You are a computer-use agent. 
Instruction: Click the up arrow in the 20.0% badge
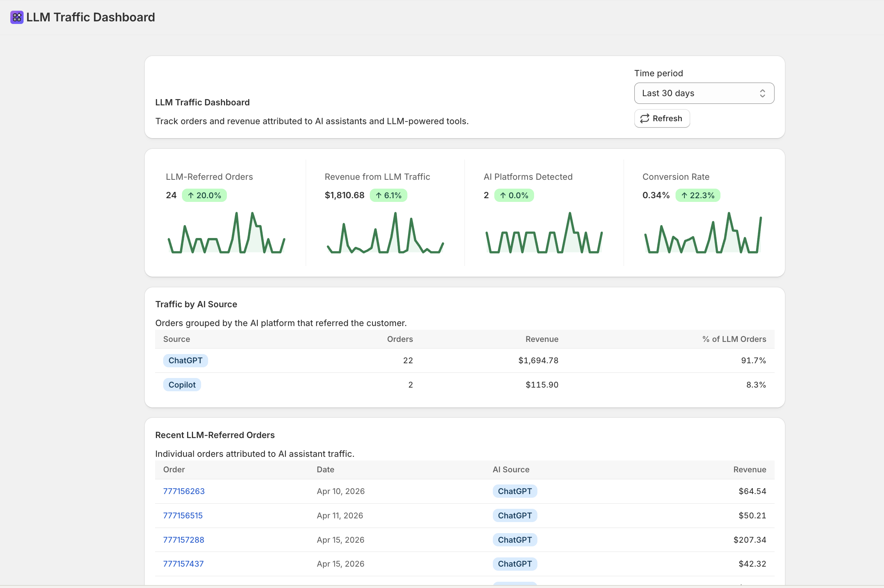[191, 195]
